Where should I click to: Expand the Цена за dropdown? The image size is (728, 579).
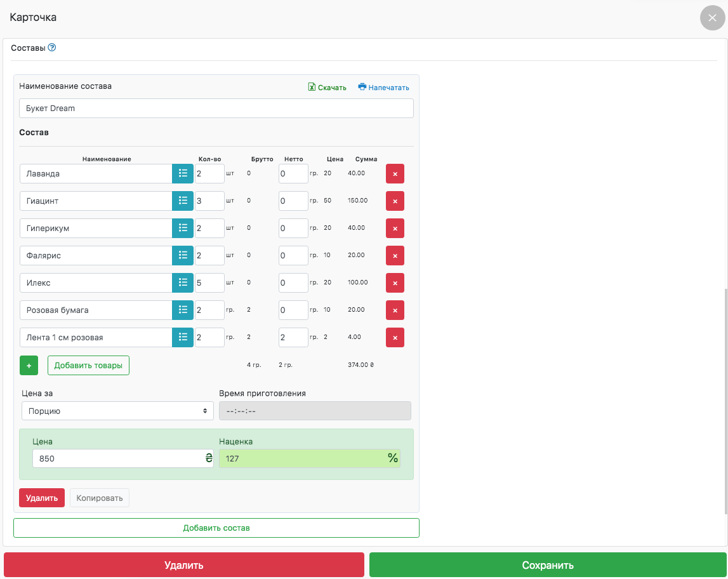click(x=117, y=411)
